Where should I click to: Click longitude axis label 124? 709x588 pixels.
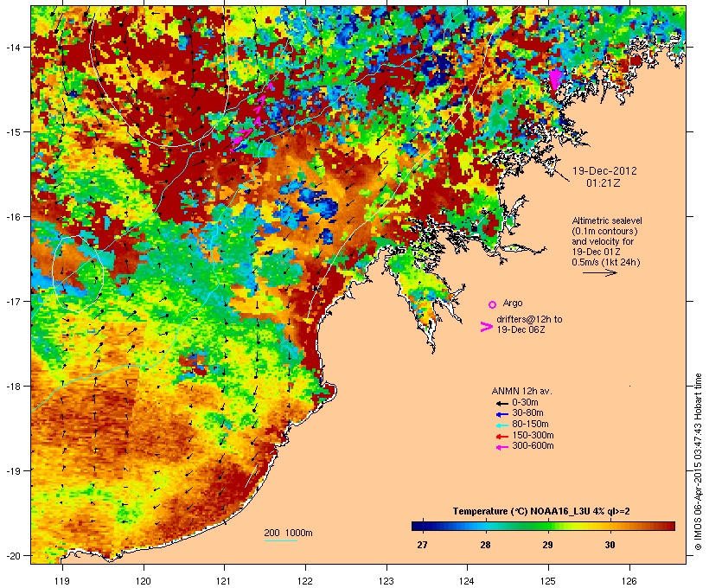(468, 581)
